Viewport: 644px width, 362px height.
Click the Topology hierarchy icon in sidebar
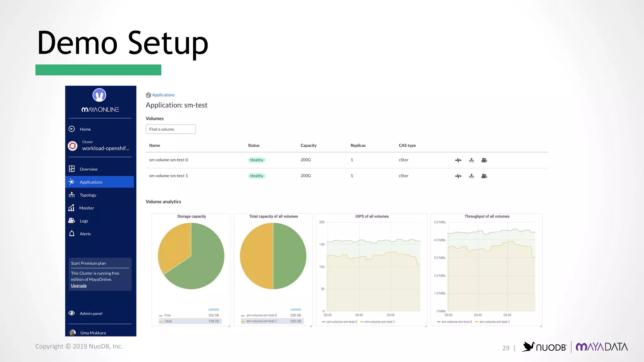point(72,195)
